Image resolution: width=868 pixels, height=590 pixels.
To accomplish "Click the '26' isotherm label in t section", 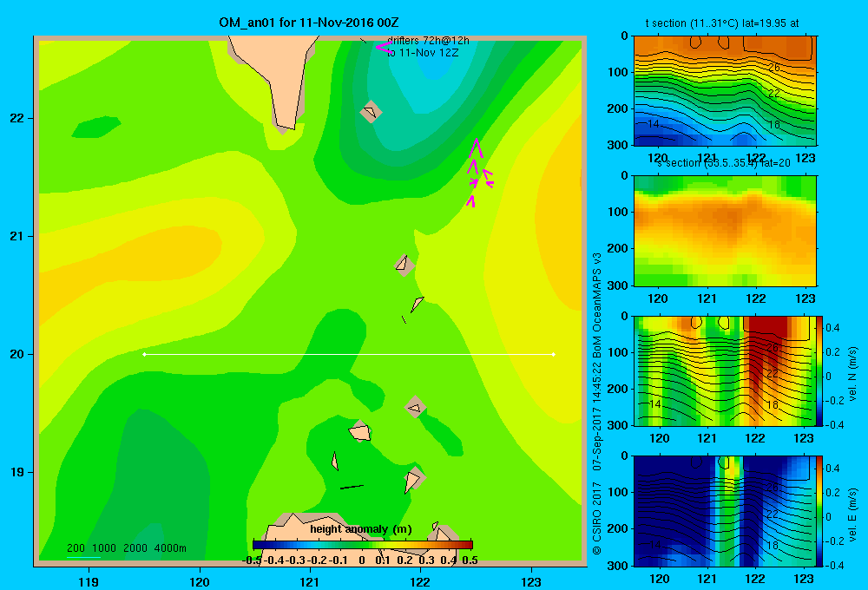I will tap(774, 68).
